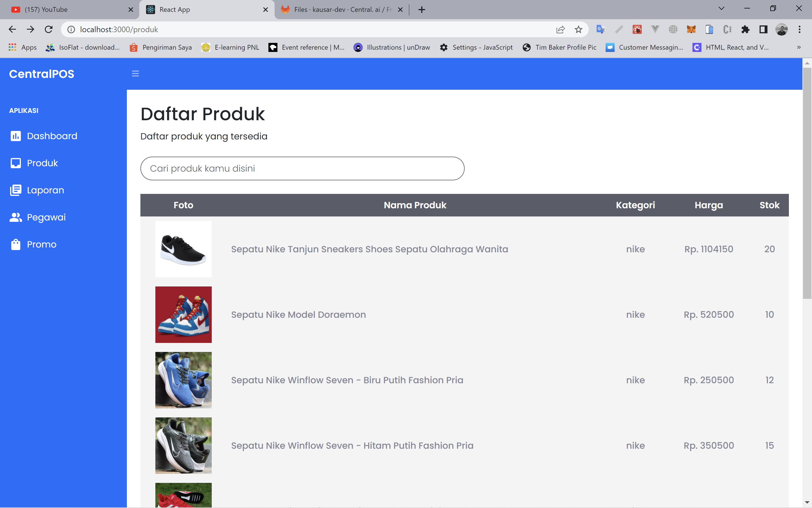This screenshot has width=812, height=508.
Task: Open the MetaMask fox extension icon
Action: tap(691, 30)
